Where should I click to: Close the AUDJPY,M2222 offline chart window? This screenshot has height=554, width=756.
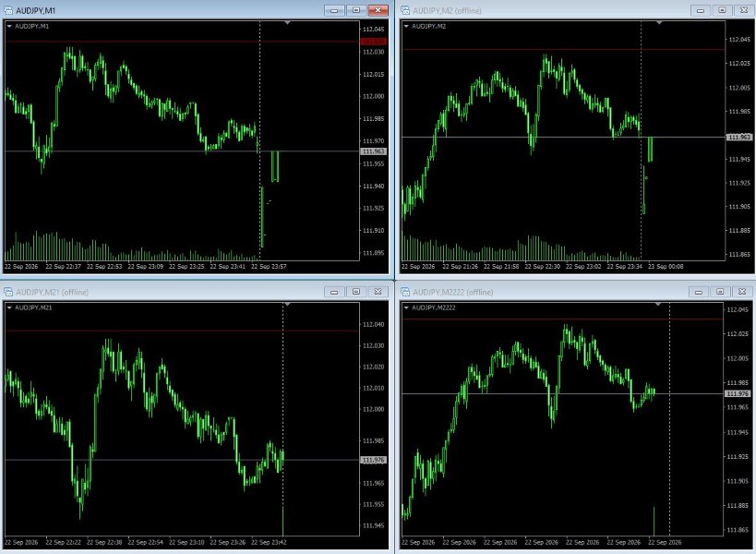pos(742,292)
